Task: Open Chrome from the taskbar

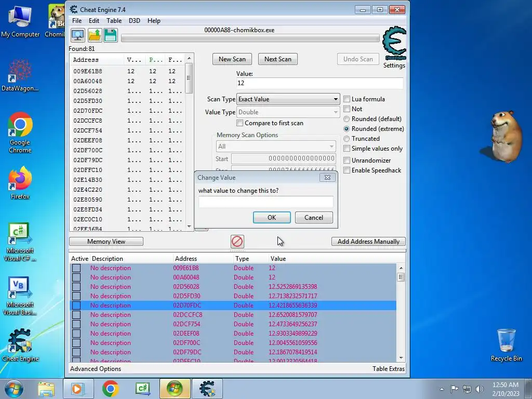Action: pos(110,389)
